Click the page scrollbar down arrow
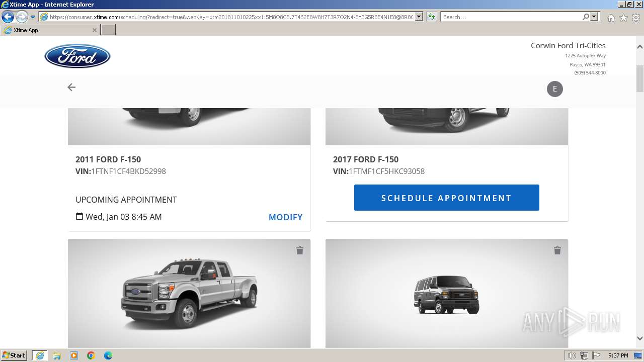 [640, 338]
